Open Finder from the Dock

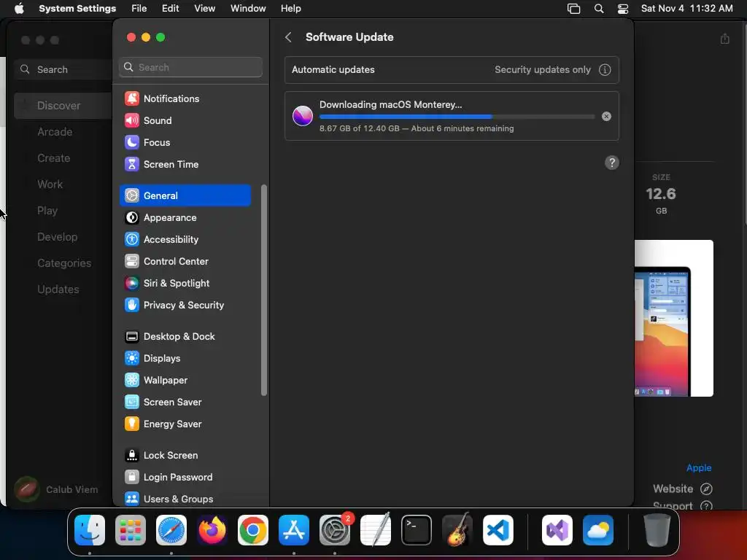click(x=90, y=530)
